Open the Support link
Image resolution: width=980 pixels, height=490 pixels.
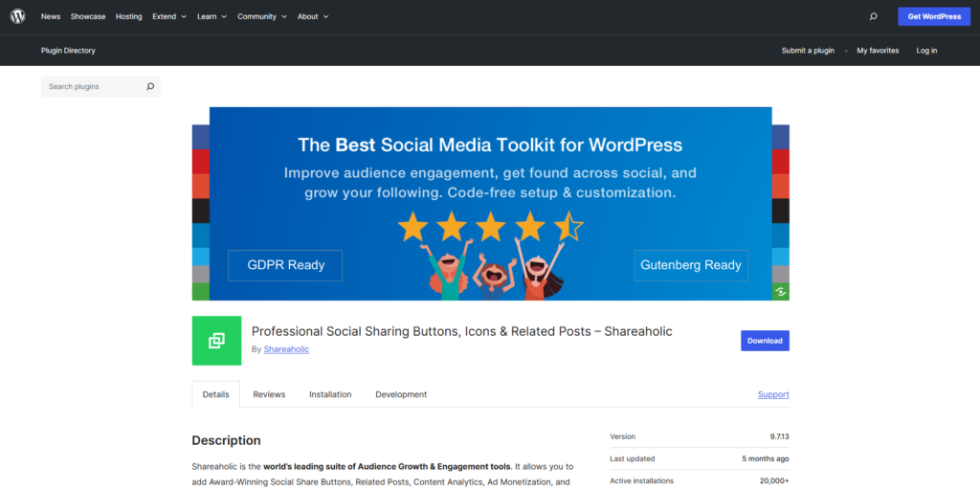click(773, 394)
